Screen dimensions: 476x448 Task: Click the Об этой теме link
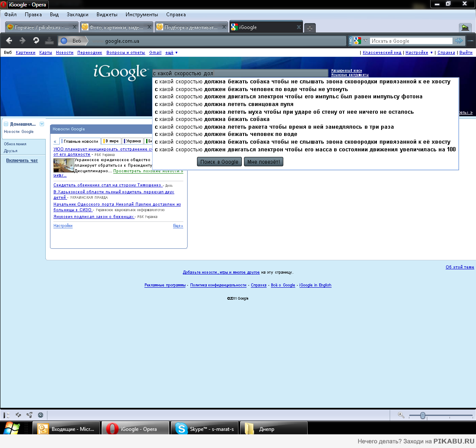(460, 267)
